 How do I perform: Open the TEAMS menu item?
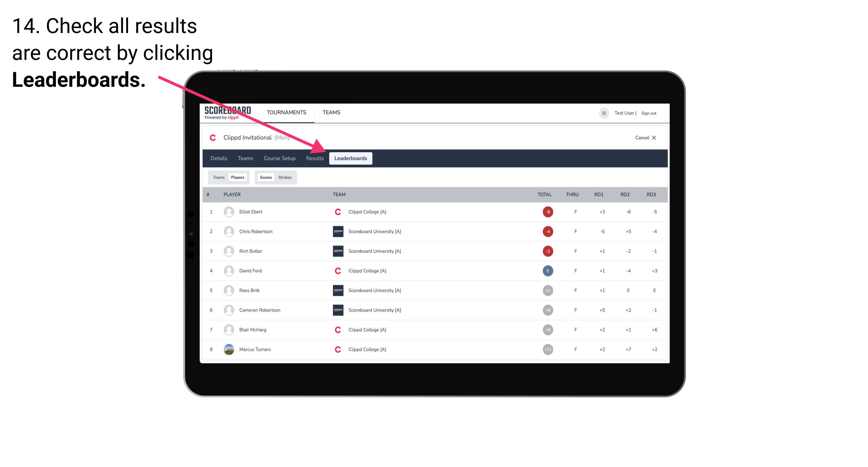pos(332,112)
